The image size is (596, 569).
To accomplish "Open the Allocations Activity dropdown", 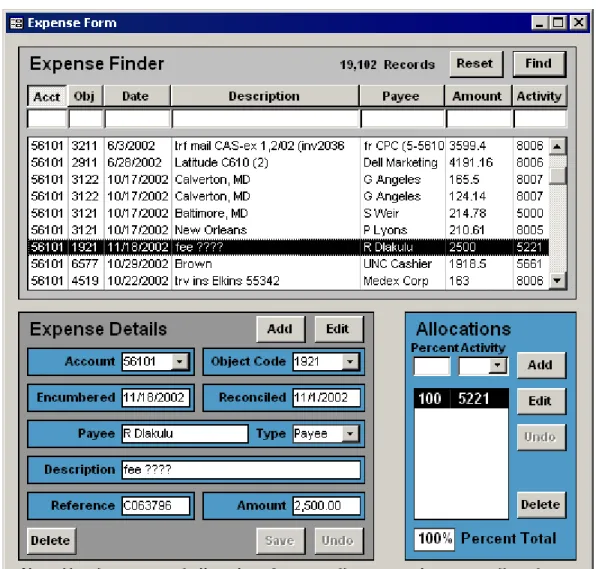I will pyautogui.click(x=497, y=366).
